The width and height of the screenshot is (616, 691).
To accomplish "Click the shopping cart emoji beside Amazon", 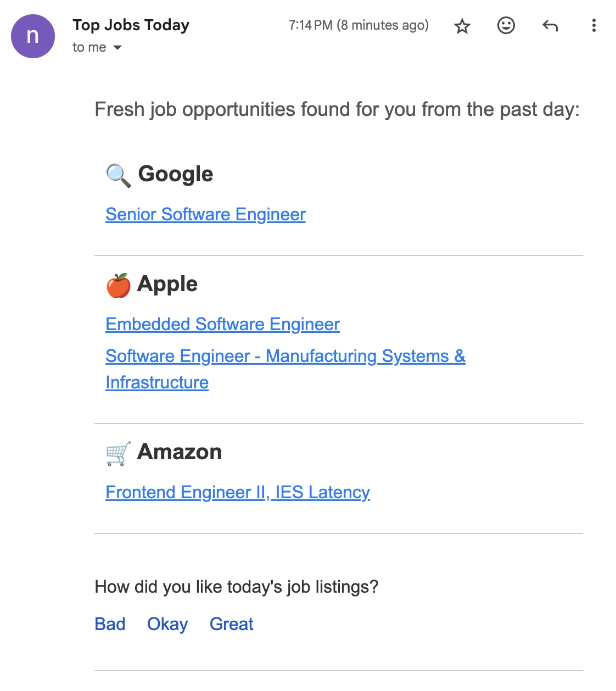I will (x=117, y=452).
